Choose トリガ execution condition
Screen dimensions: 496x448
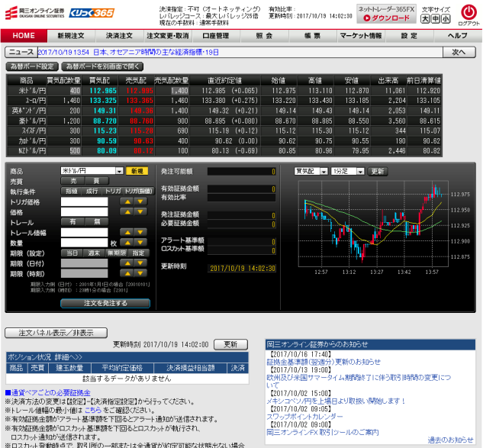(113, 191)
